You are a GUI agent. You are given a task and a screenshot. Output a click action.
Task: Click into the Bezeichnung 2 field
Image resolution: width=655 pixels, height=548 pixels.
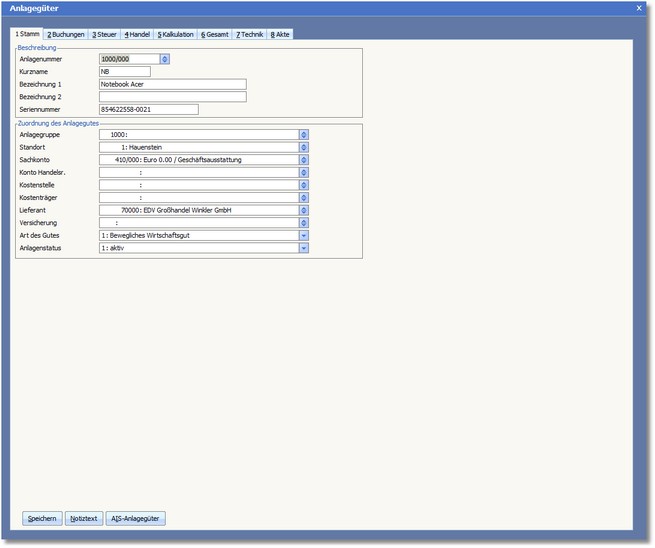tap(172, 97)
